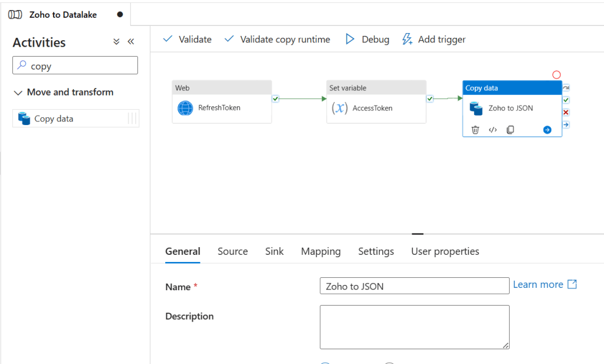Collapse the Activities pane with double left chevron
The height and width of the screenshot is (364, 604).
click(131, 42)
